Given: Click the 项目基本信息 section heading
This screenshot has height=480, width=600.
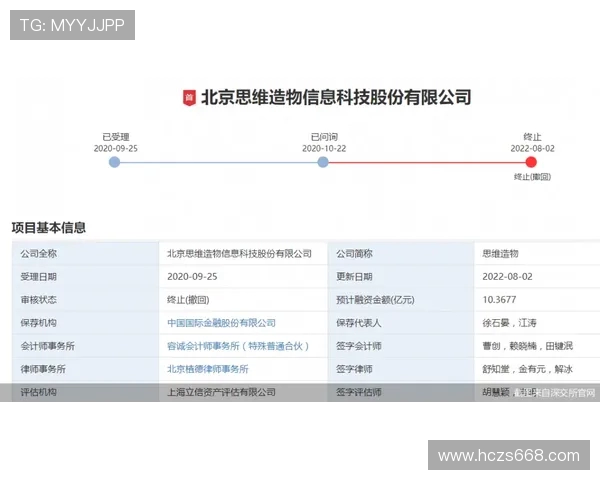Looking at the screenshot, I should (49, 227).
